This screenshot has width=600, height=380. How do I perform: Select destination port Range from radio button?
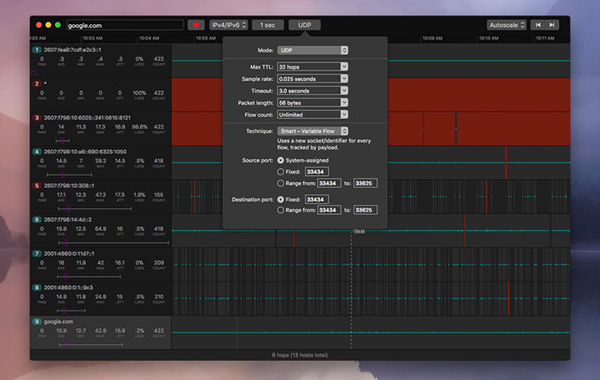click(x=280, y=210)
